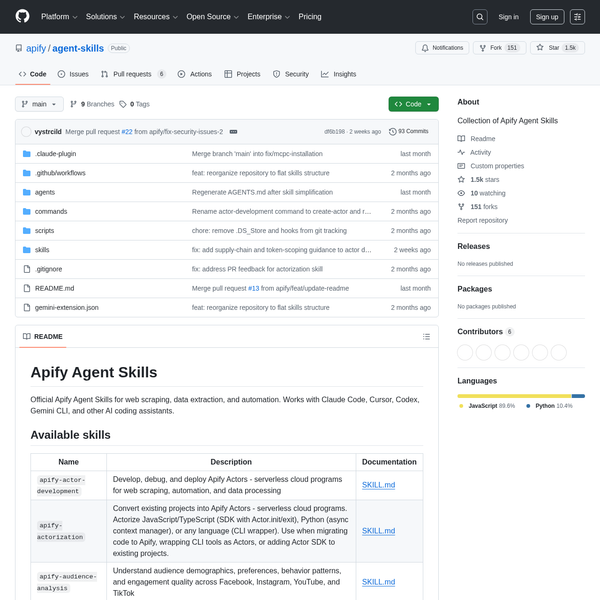Open SKILL.md for apify-actor-development

point(378,485)
